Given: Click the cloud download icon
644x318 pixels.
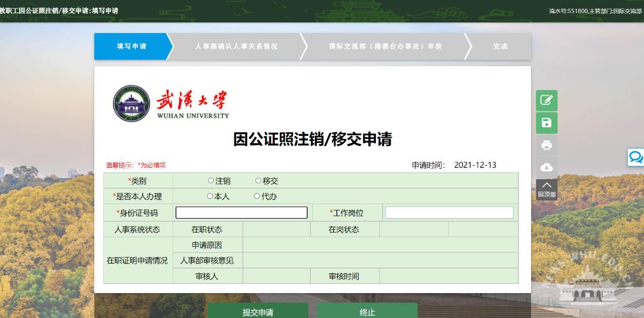Looking at the screenshot, I should click(x=546, y=167).
